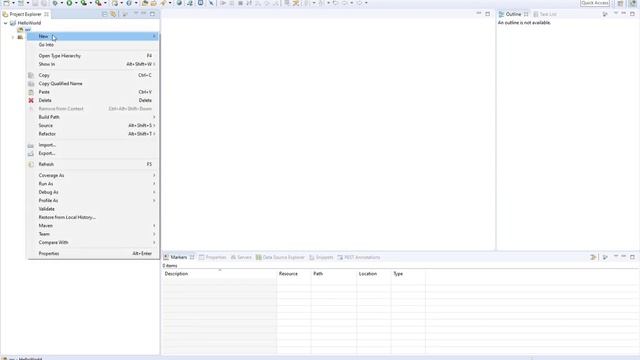Click the green Run toolbar button
640x360 pixels.
[69, 3]
